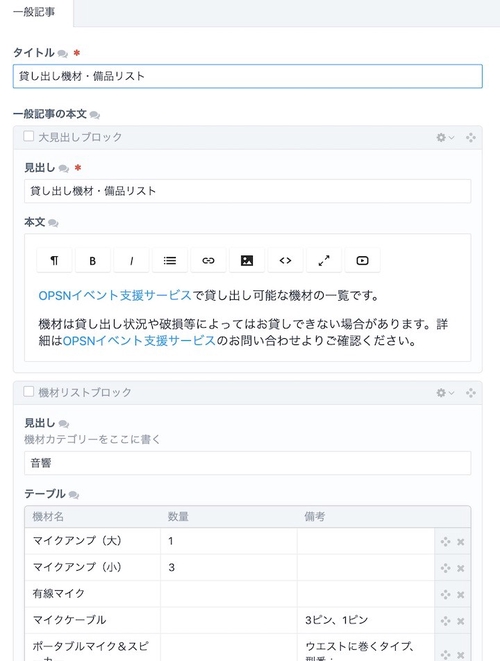Viewport: 500px width, 661px height.
Task: Insert an image via the picture icon
Action: [x=247, y=260]
